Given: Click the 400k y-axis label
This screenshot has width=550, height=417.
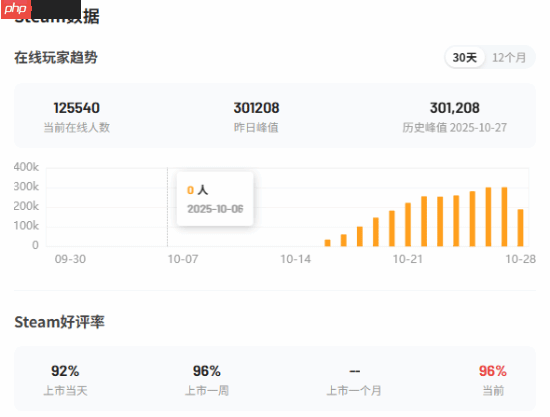Looking at the screenshot, I should (x=26, y=167).
